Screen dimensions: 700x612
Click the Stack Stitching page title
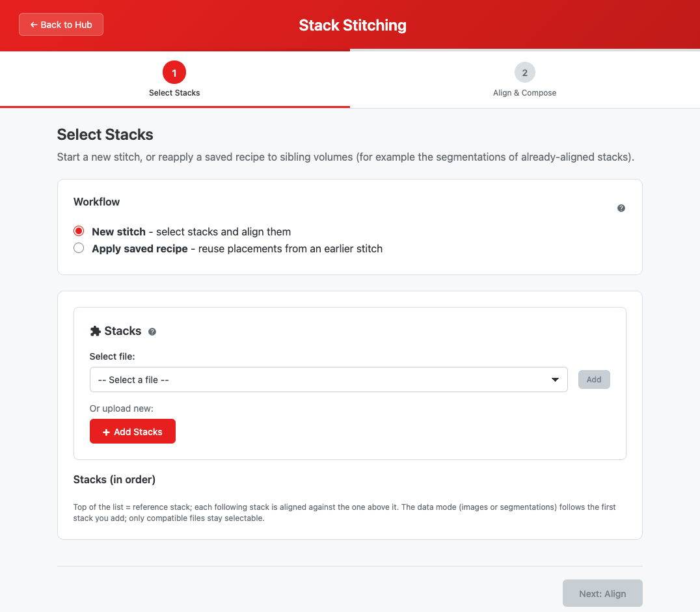353,25
